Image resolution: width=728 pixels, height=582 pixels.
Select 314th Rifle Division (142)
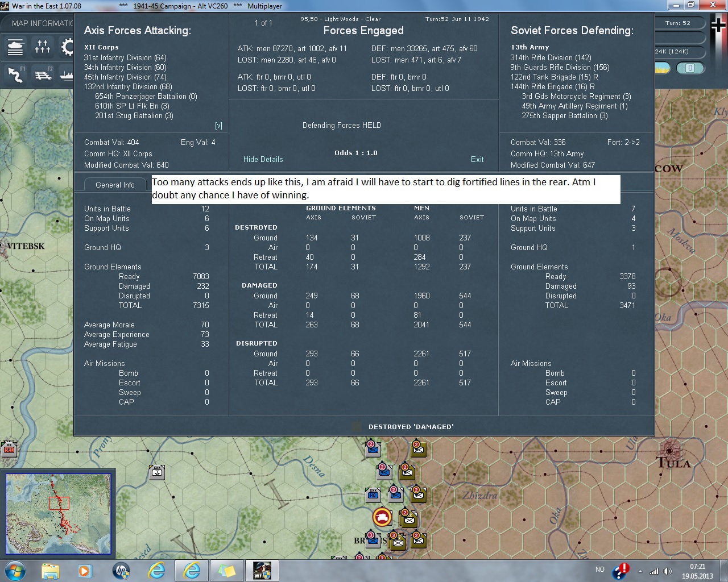tap(551, 58)
